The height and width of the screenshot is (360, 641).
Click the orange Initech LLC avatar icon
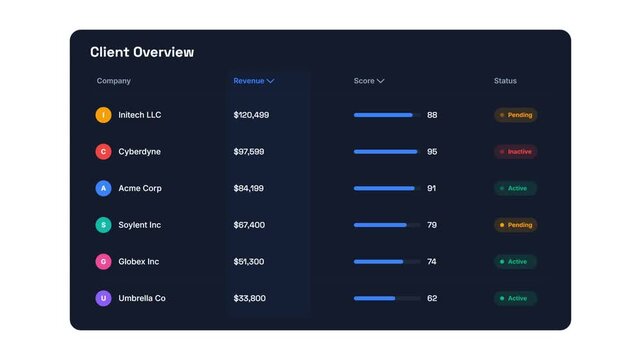click(103, 115)
